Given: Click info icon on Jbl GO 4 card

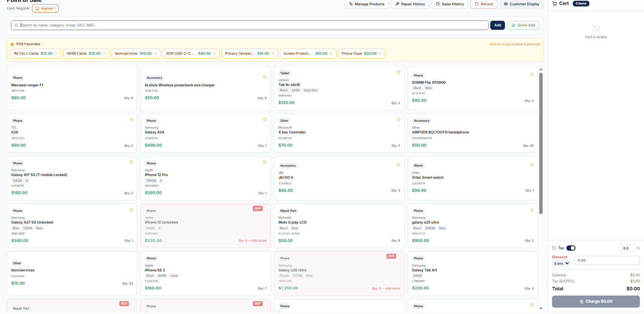Looking at the screenshot, I should click(398, 165).
